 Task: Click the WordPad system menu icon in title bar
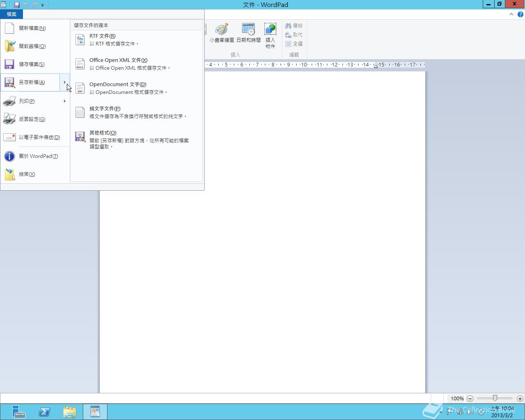click(4, 5)
